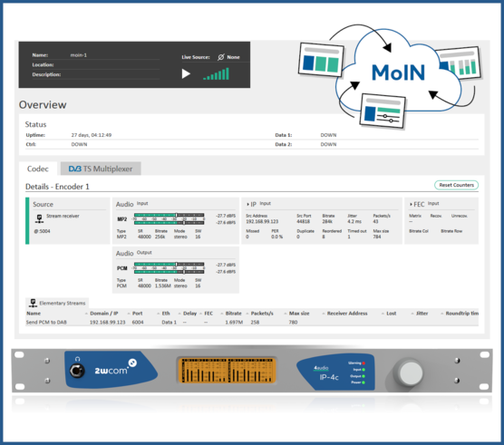Click the Data 1 DOWN status
The width and height of the screenshot is (504, 445).
(328, 135)
